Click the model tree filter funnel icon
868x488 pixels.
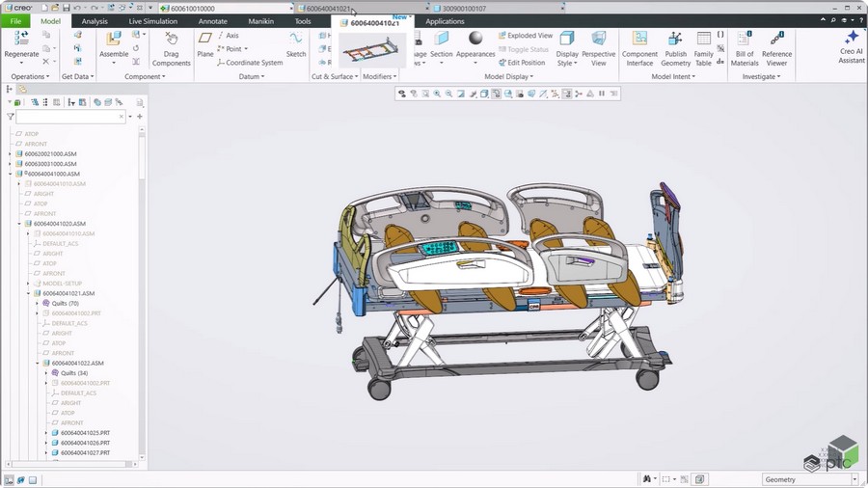[10, 116]
